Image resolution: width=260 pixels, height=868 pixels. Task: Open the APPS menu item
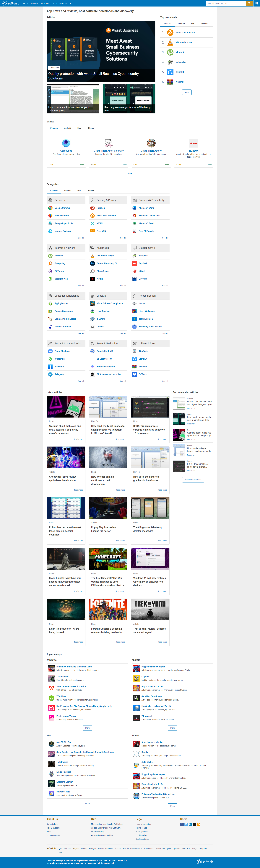(26, 3)
